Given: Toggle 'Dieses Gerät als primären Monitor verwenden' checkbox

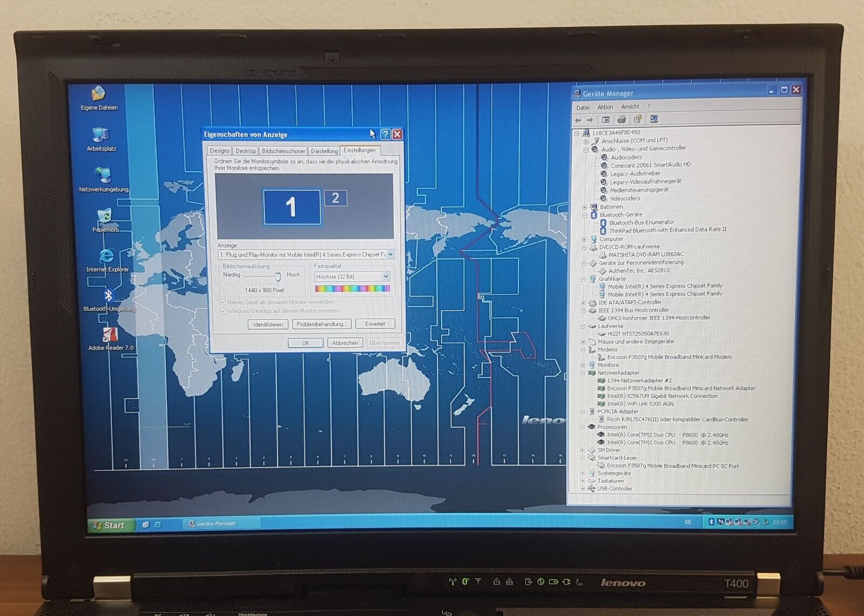Looking at the screenshot, I should [x=223, y=302].
